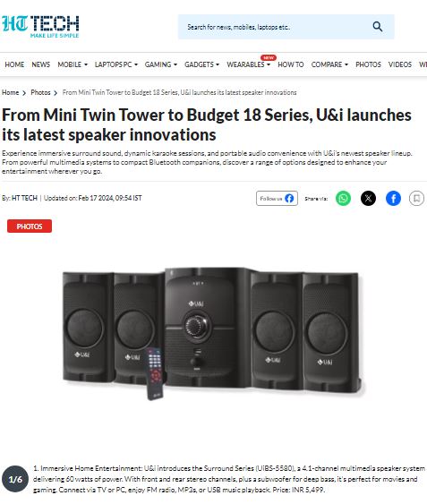Expand the Laptops PC dropdown
Screen dimensions: 427x504
(116, 64)
